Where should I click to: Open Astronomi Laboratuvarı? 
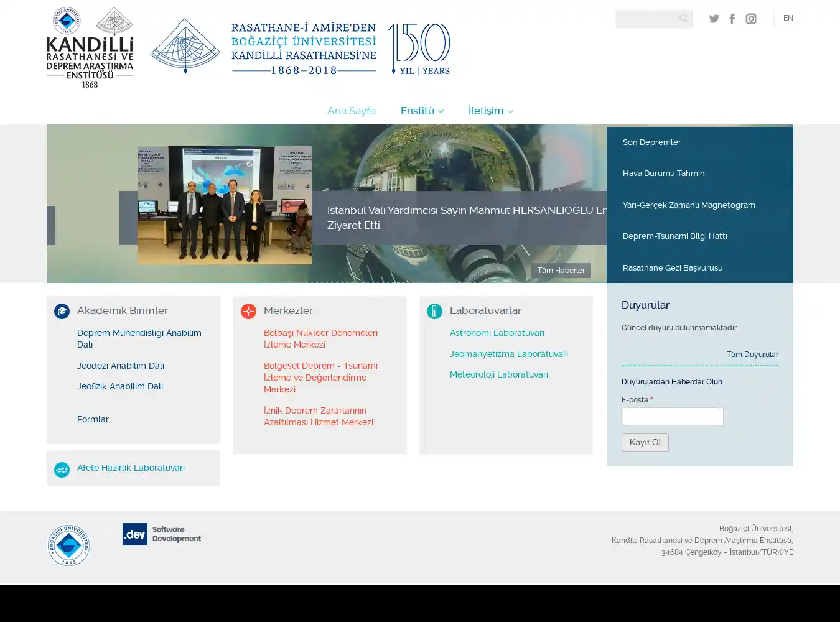point(497,333)
